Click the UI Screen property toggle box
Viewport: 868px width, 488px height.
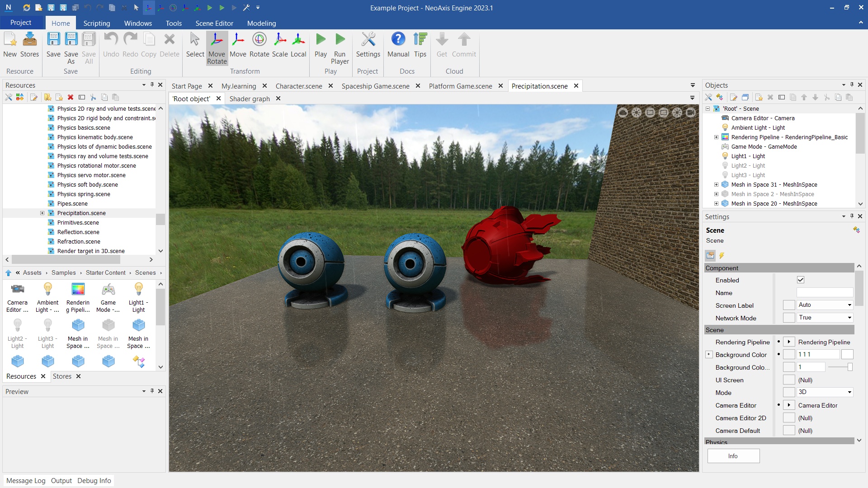pyautogui.click(x=789, y=380)
